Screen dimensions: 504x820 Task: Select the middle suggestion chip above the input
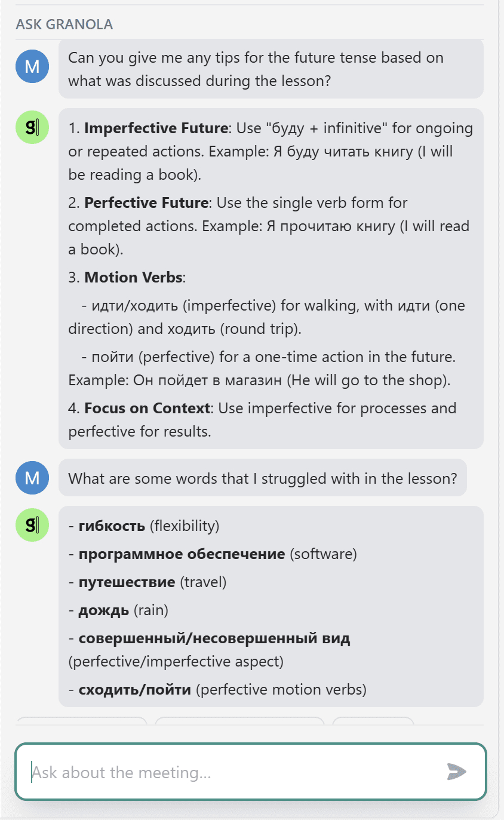(x=239, y=720)
